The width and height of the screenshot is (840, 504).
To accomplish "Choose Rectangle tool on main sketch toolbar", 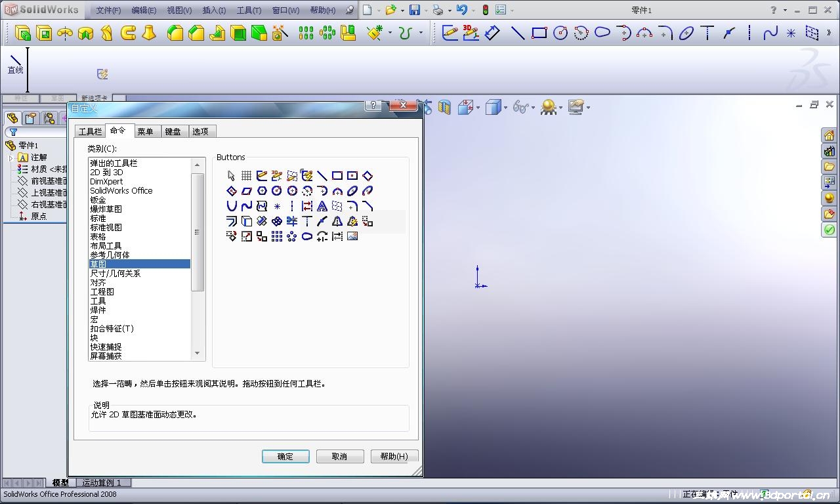I will (x=539, y=33).
